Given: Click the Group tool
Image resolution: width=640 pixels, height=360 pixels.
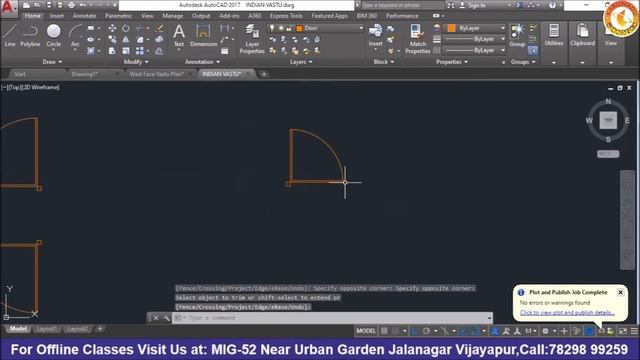Looking at the screenshot, I should click(x=517, y=35).
